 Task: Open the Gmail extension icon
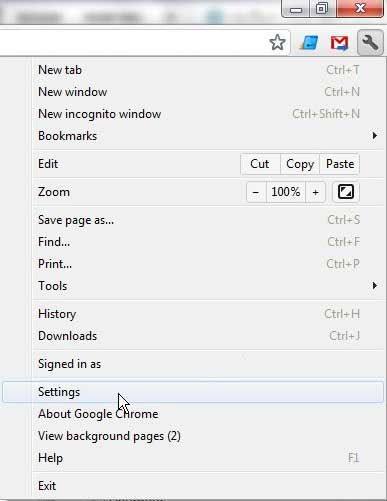pos(339,43)
